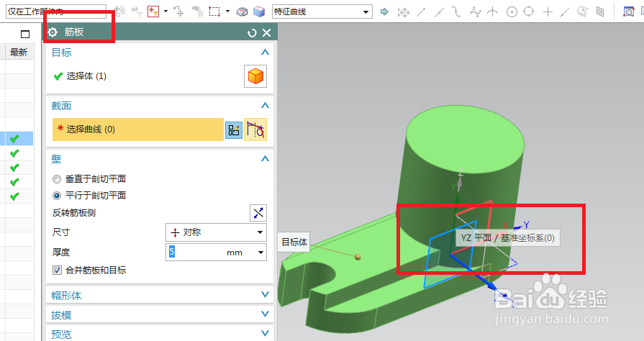Toggle the arc center snap icon
This screenshot has height=341, width=644.
[x=512, y=12]
